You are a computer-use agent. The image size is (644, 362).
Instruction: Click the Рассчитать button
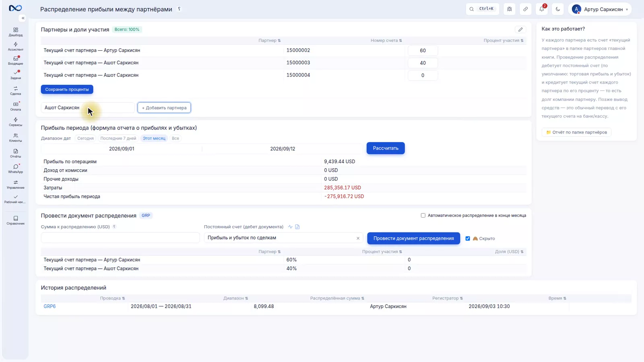[386, 148]
